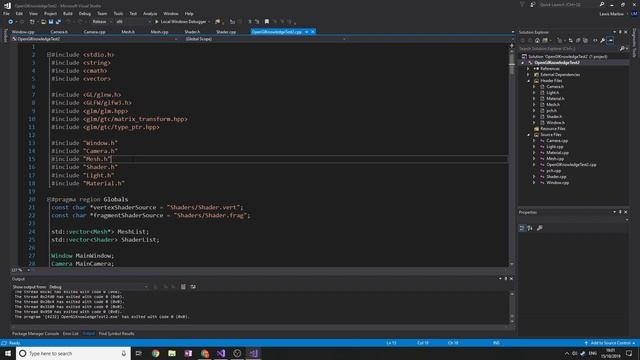Select Mesh.cpp in Solution Explorer

tap(555, 159)
